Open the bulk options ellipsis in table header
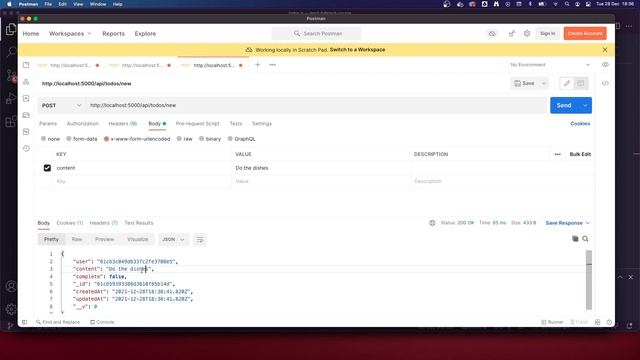Viewport: 640px width, 360px height. pos(558,154)
